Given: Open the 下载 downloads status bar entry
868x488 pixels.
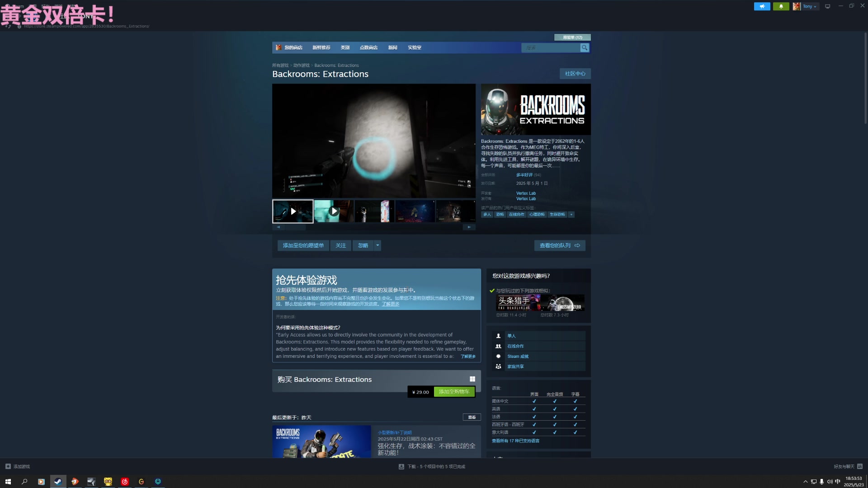Looking at the screenshot, I should click(x=432, y=466).
